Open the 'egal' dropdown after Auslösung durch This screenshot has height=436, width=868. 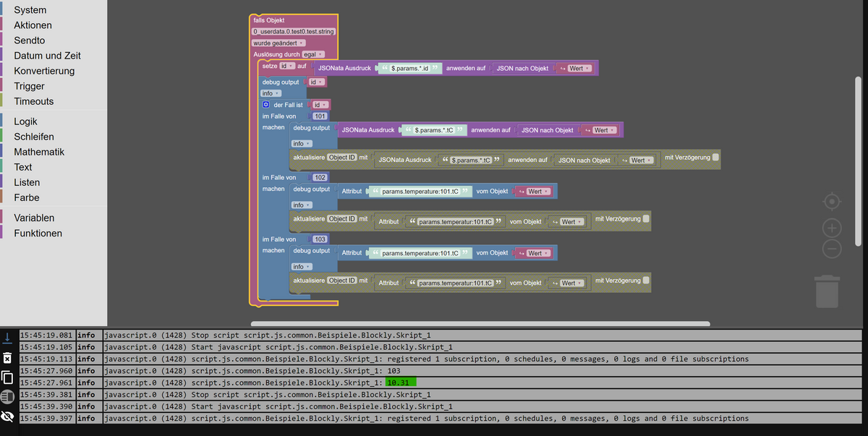pyautogui.click(x=312, y=54)
